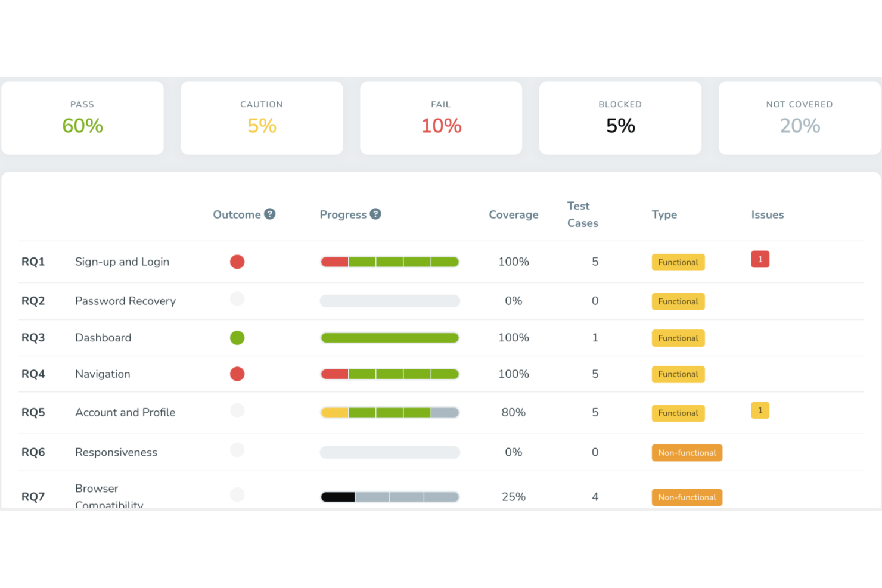The width and height of the screenshot is (882, 588).
Task: Open the Functional type filter on RQ1
Action: pos(678,262)
